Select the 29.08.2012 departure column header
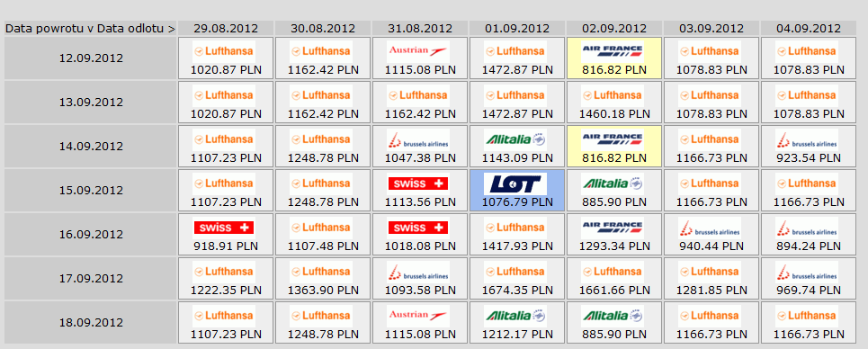The height and width of the screenshot is (349, 868). (x=226, y=28)
